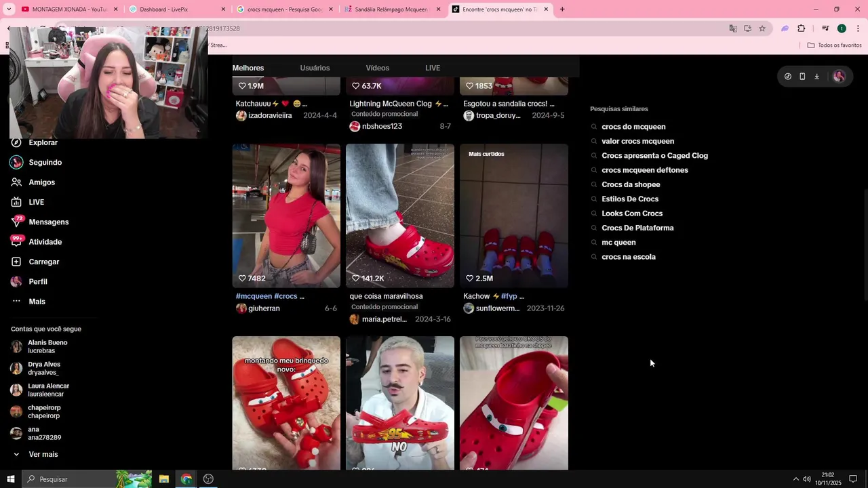Bookmark this page with the star icon
Image resolution: width=868 pixels, height=488 pixels.
coord(762,28)
